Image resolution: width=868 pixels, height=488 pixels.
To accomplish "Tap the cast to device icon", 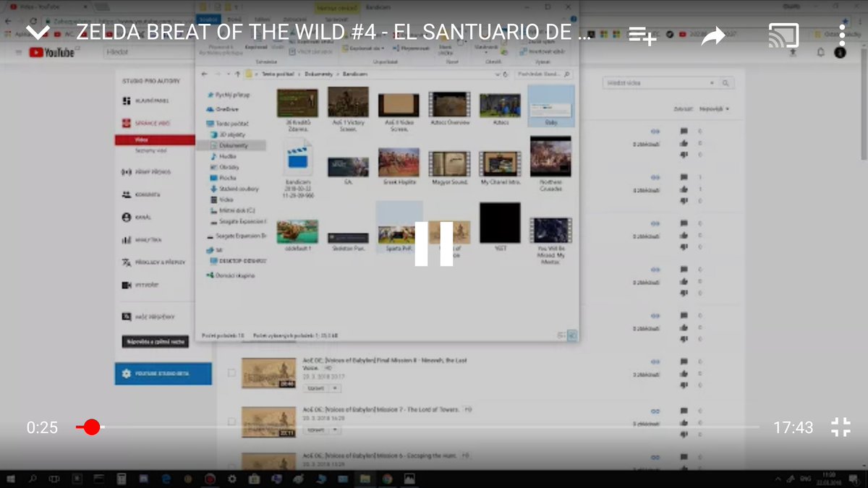I will (783, 35).
